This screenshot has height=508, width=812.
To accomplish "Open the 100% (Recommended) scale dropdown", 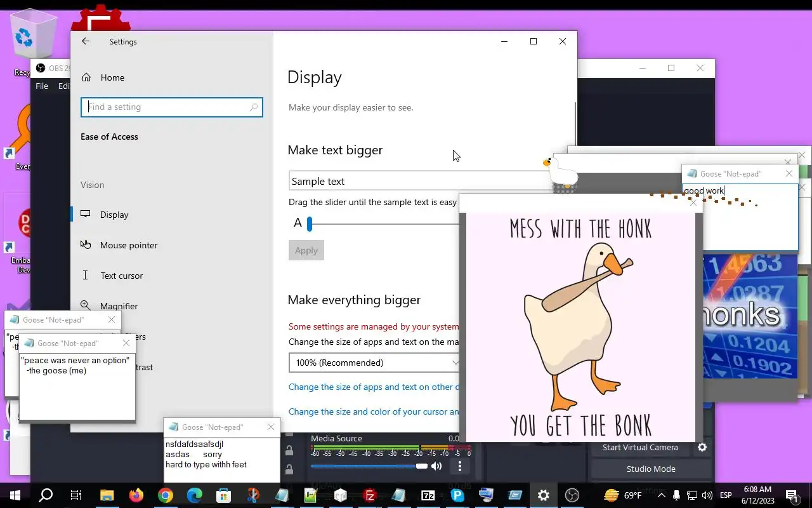I will tap(374, 363).
